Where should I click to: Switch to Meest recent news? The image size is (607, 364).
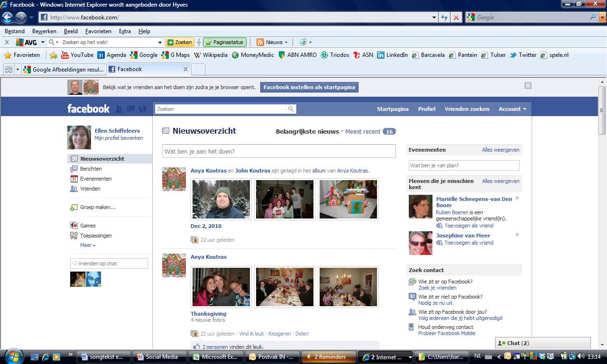[363, 132]
